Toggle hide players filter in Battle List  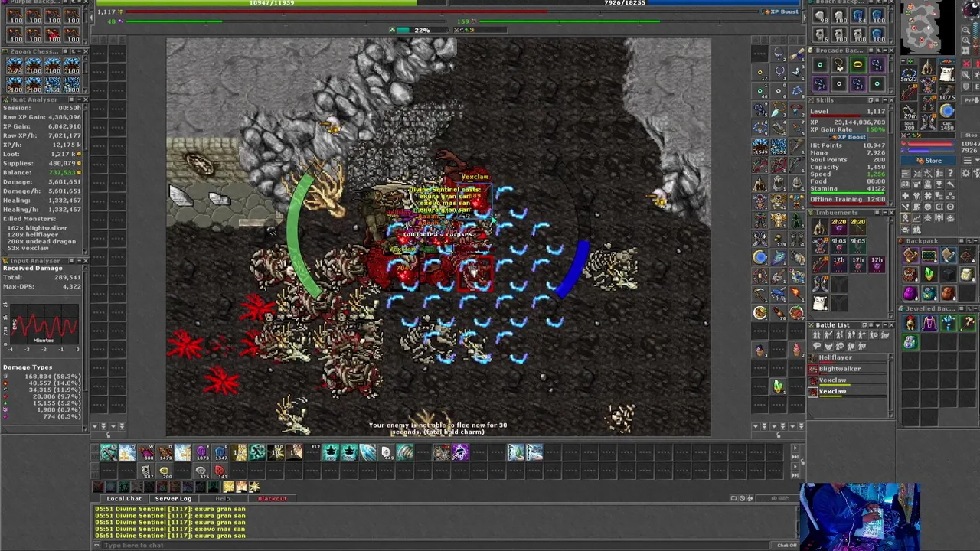pos(817,335)
